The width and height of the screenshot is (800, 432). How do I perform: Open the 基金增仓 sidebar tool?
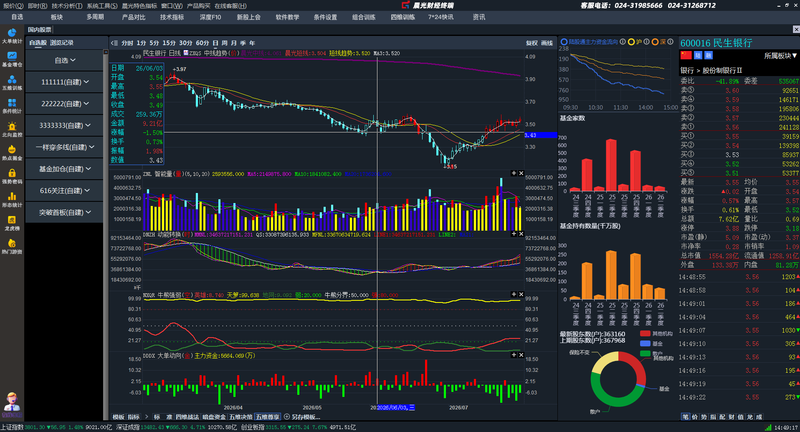(12, 59)
